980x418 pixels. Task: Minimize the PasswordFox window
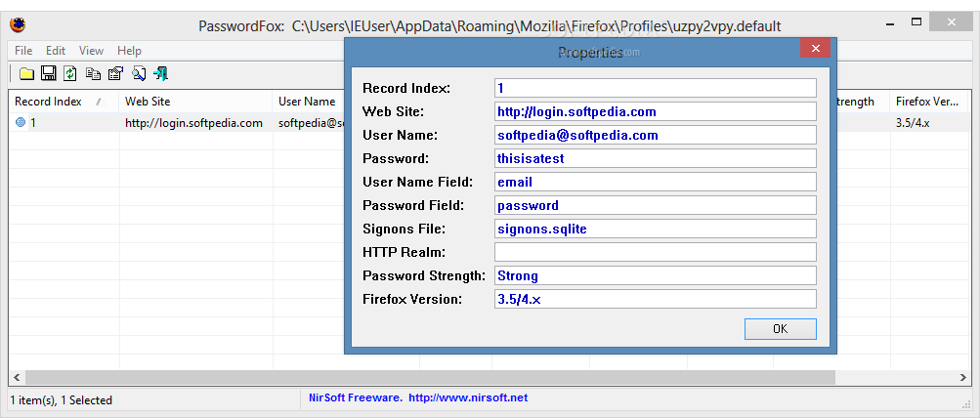(x=890, y=23)
